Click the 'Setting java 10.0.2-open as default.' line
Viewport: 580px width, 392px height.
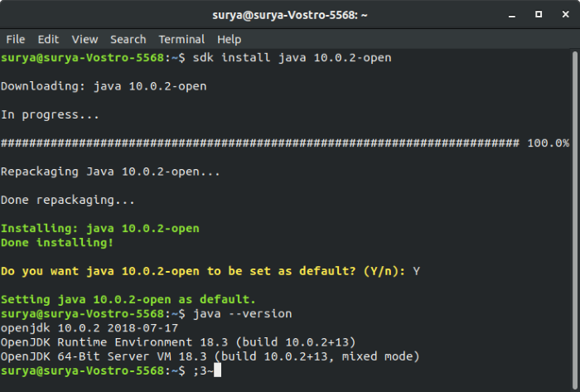[128, 299]
